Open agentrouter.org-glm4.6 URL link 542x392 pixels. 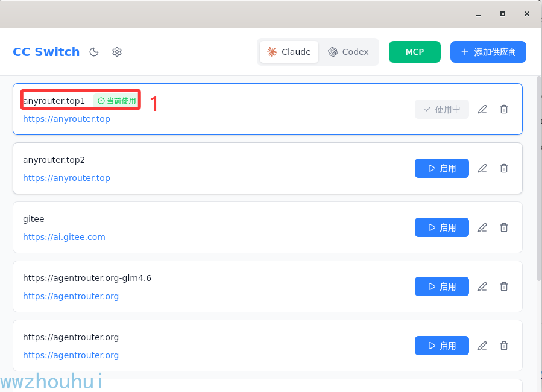pyautogui.click(x=71, y=296)
